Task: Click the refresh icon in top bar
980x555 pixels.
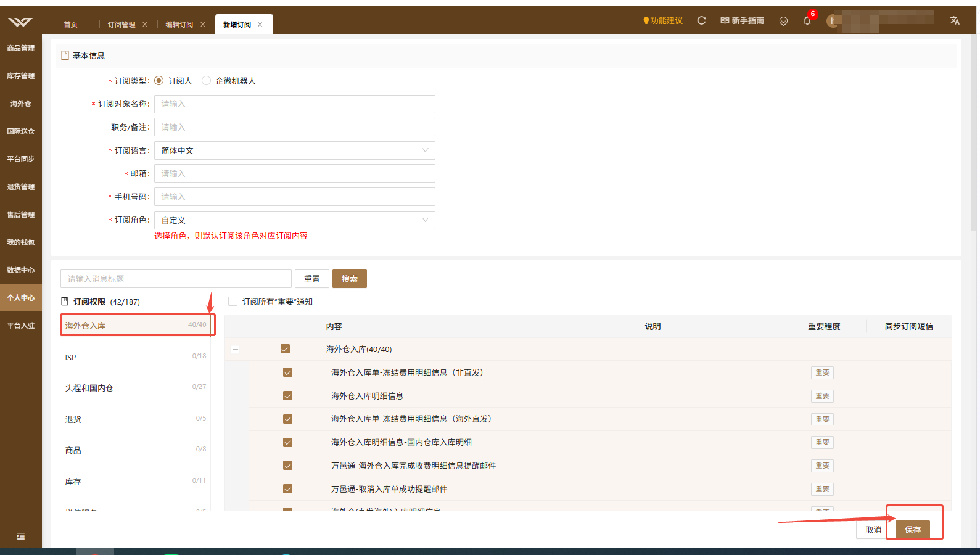Action: pyautogui.click(x=701, y=20)
